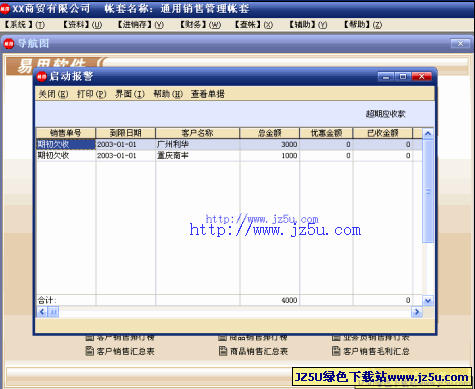Click the 客户销售汇总表 report icon
Image resolution: width=475 pixels, height=389 pixels.
[89, 351]
